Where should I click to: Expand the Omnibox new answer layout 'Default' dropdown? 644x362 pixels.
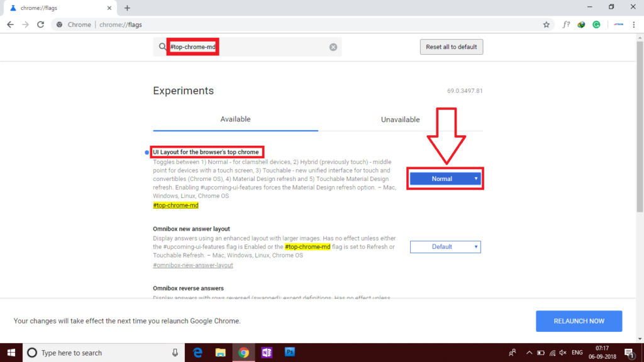445,247
